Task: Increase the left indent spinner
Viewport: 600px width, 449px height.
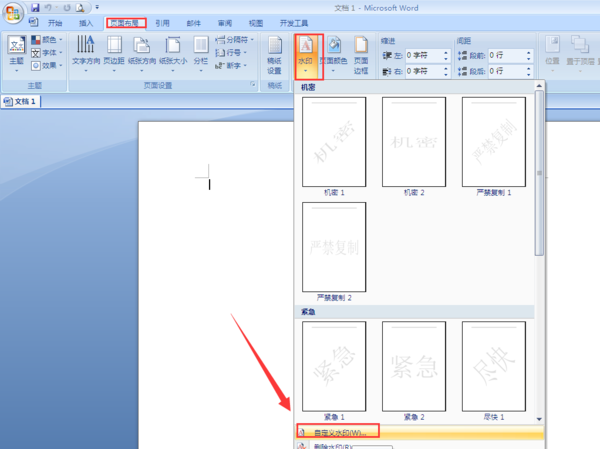Action: point(446,53)
